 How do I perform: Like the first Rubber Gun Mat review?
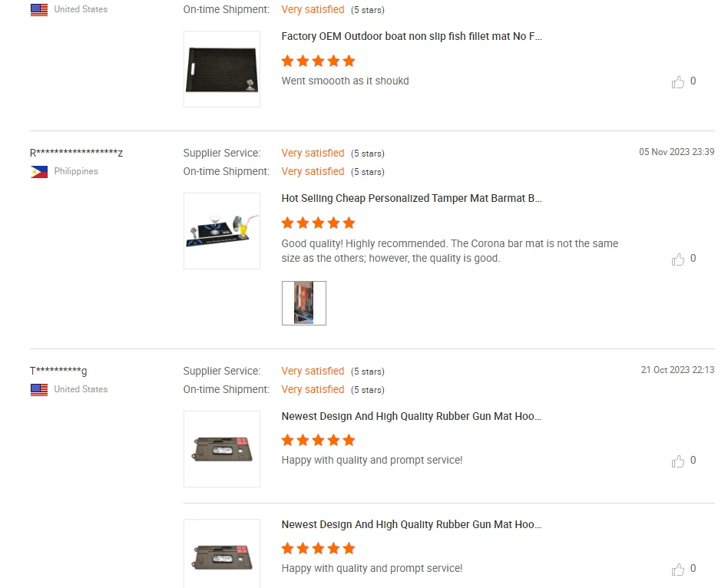(678, 461)
